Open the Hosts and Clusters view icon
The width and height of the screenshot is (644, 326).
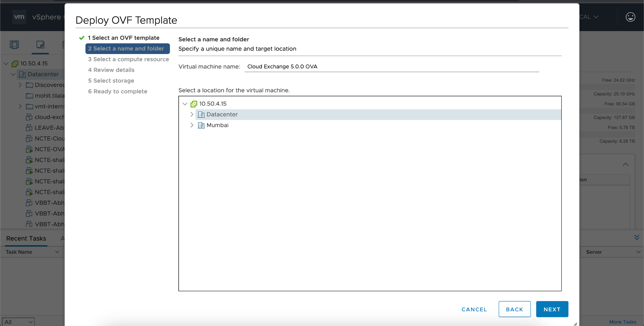(x=14, y=45)
